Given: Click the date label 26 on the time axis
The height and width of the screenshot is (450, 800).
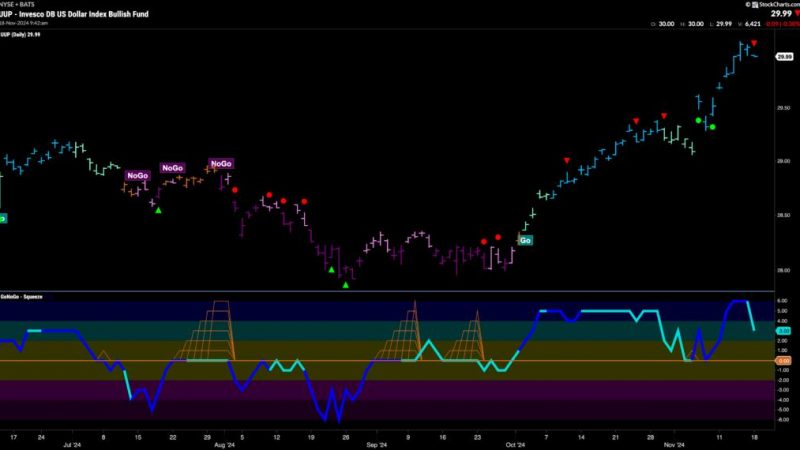Looking at the screenshot, I should pyautogui.click(x=345, y=437).
